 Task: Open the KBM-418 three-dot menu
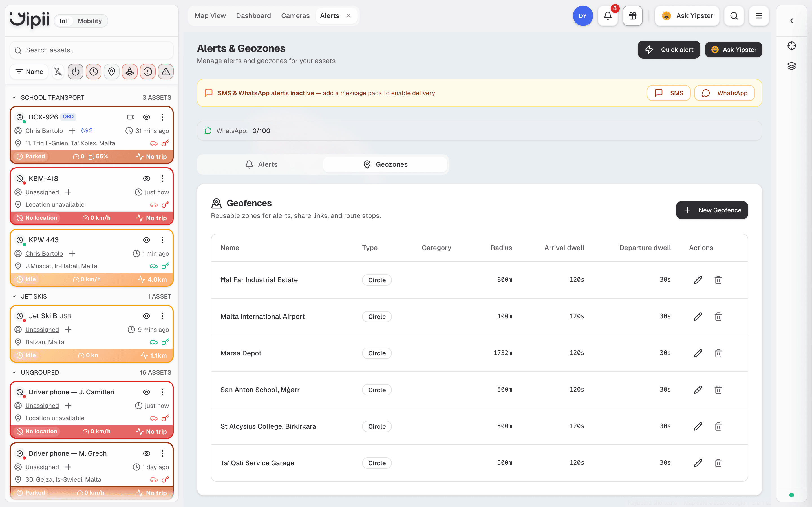pyautogui.click(x=162, y=179)
